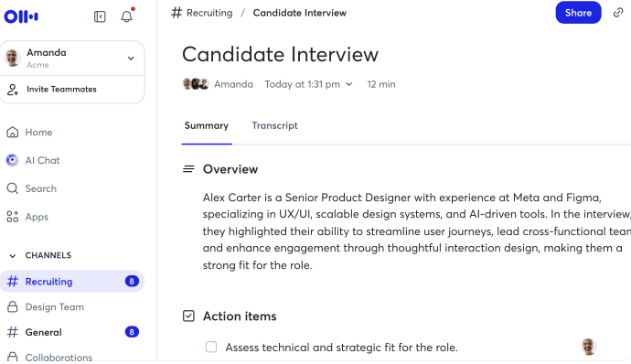Image resolution: width=631 pixels, height=364 pixels.
Task: Select the Summary tab
Action: click(207, 125)
